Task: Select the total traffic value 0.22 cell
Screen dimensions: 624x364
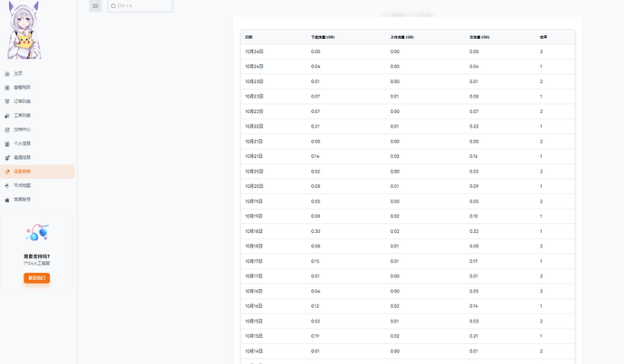Action: pyautogui.click(x=474, y=126)
